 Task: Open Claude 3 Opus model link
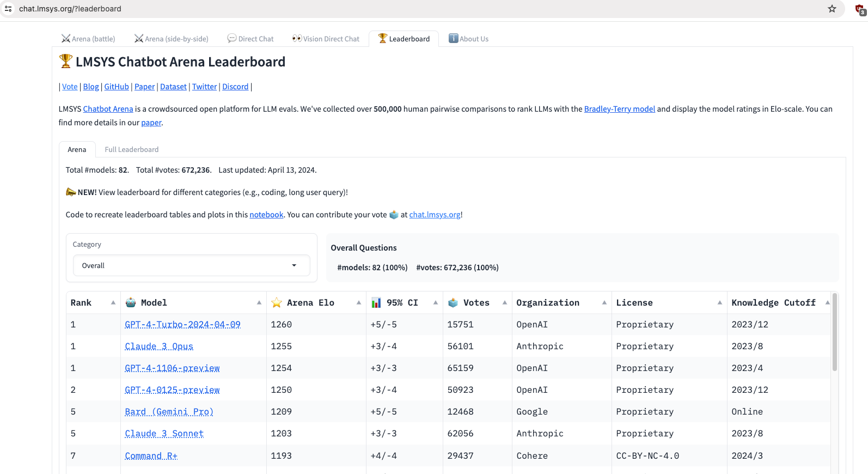pyautogui.click(x=159, y=347)
